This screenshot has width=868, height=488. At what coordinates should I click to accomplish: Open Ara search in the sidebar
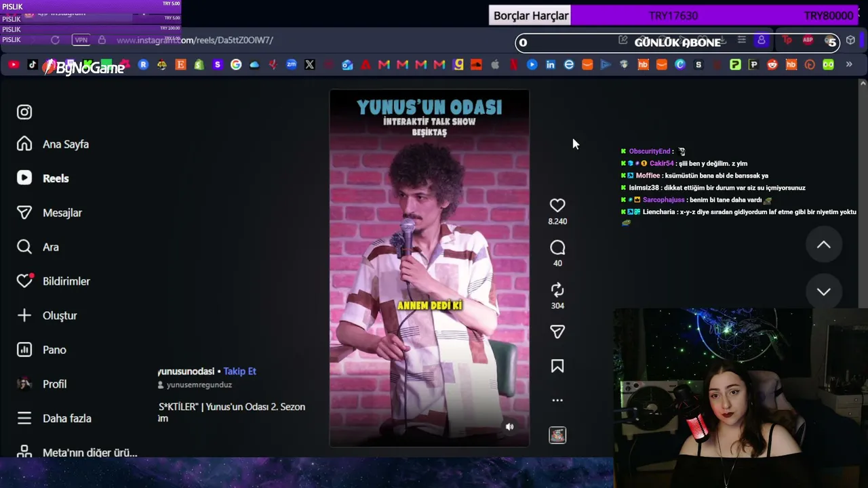tap(38, 247)
